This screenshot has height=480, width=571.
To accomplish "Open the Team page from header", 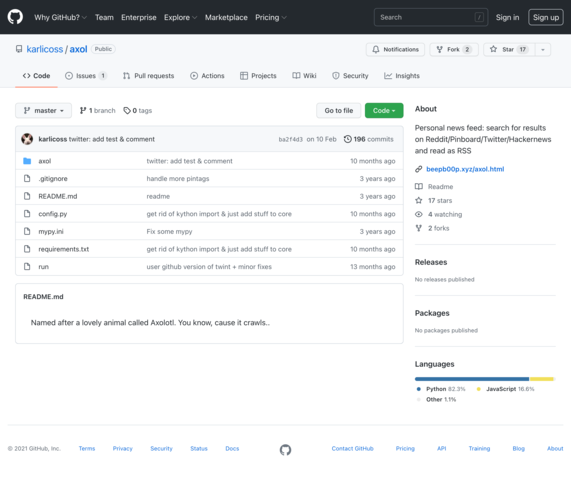I will pyautogui.click(x=104, y=17).
